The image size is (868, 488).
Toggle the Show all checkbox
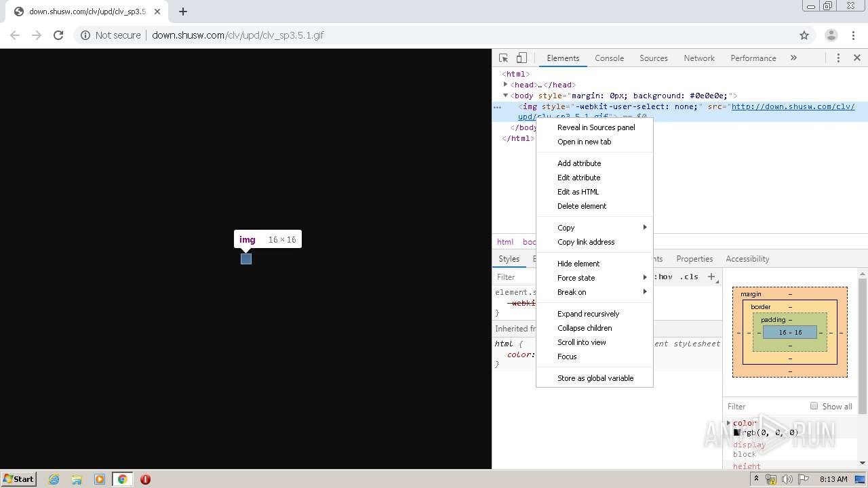click(814, 406)
